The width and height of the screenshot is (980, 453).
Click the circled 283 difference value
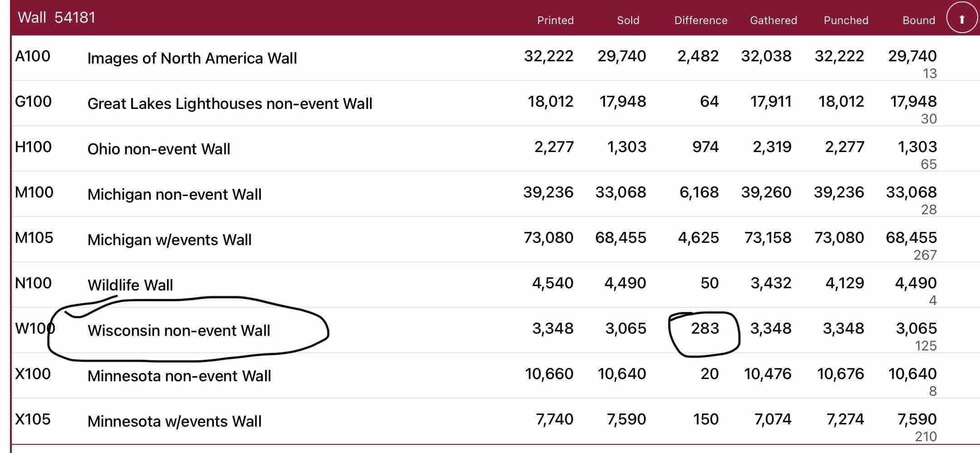705,329
